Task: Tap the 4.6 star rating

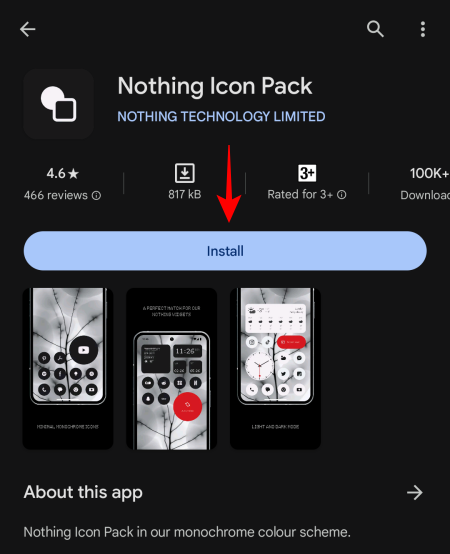Action: 63,173
